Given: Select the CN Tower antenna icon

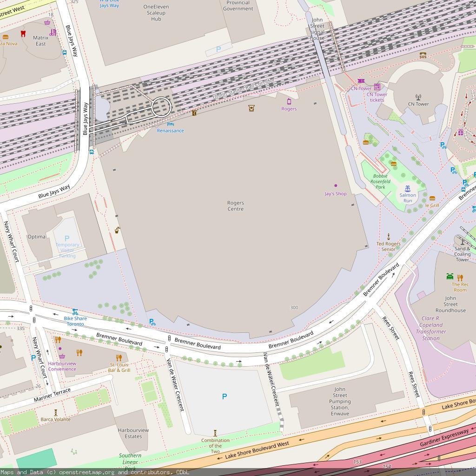Looking at the screenshot, I should (x=418, y=97).
